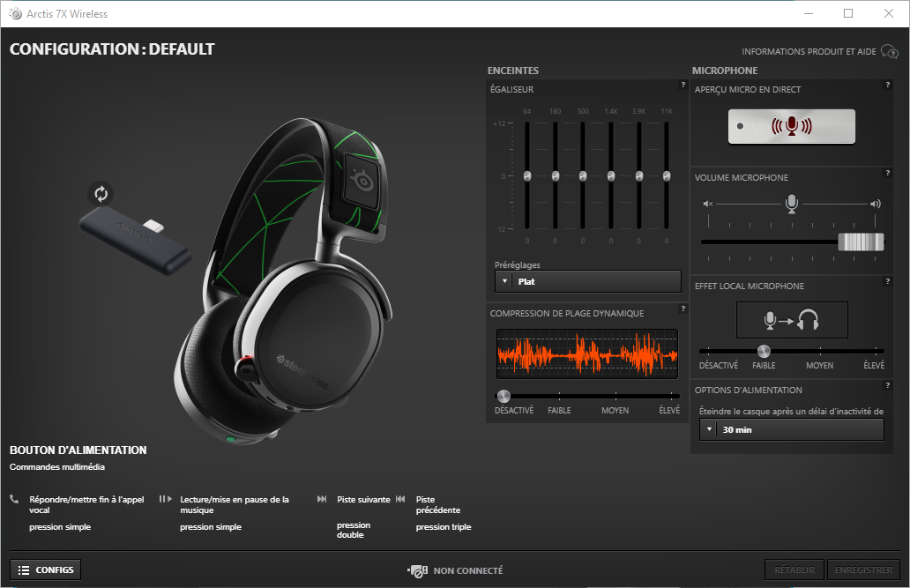The width and height of the screenshot is (910, 588).
Task: Click INFORMATIONS PRODUIT ET AIDE link
Action: click(809, 52)
